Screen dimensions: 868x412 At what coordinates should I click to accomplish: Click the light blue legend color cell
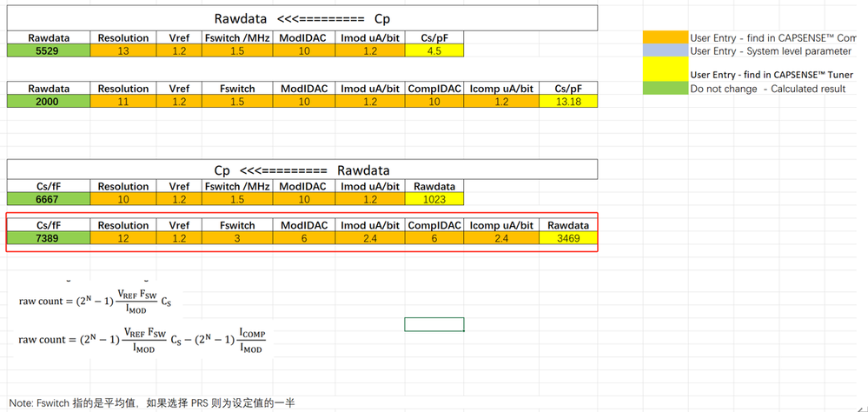click(x=666, y=51)
